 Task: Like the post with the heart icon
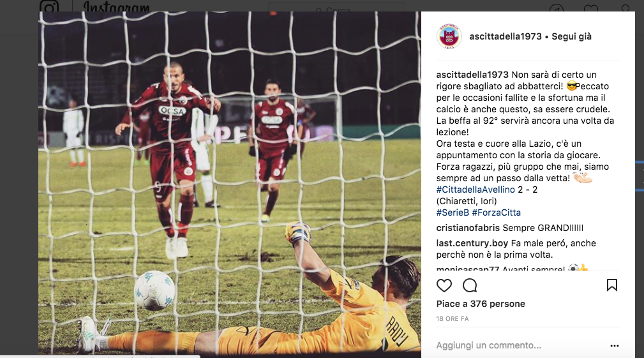(444, 285)
